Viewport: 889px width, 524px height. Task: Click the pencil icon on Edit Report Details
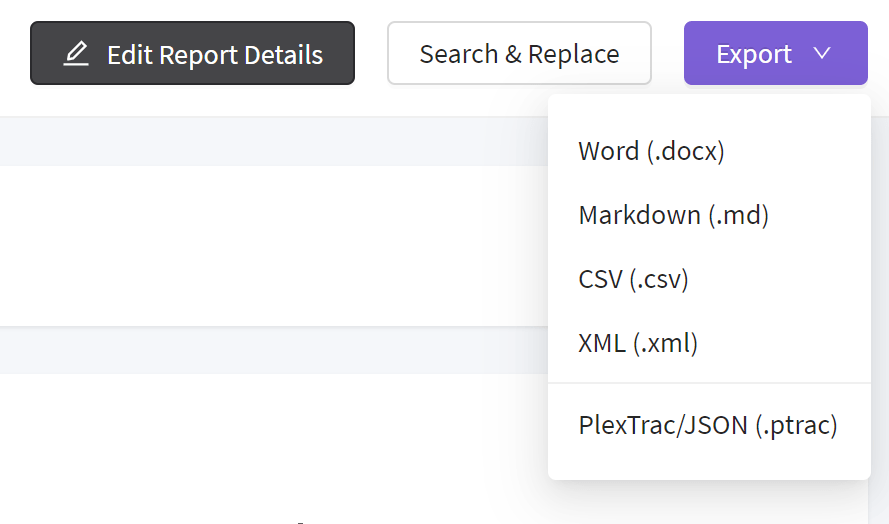tap(76, 54)
